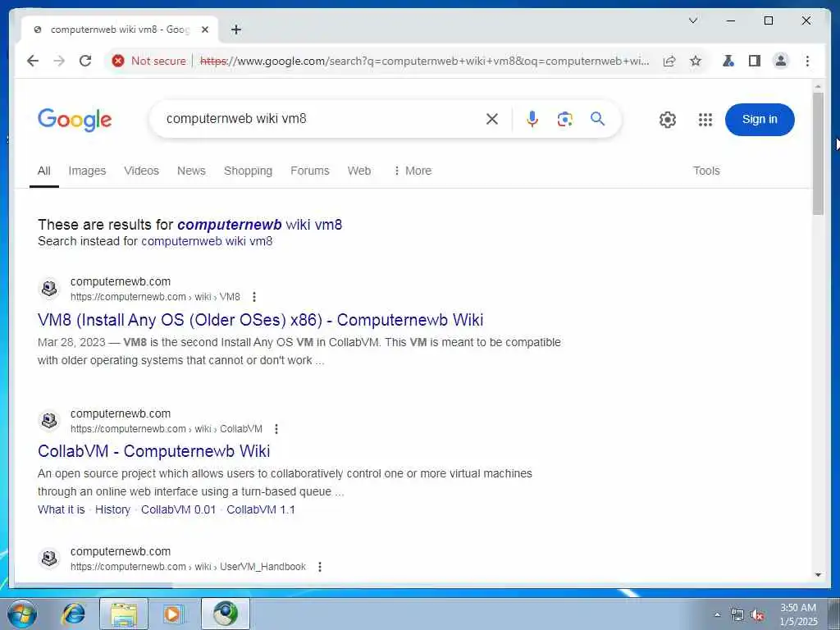The image size is (840, 630).
Task: Bookmark this page with the star icon
Action: (696, 61)
